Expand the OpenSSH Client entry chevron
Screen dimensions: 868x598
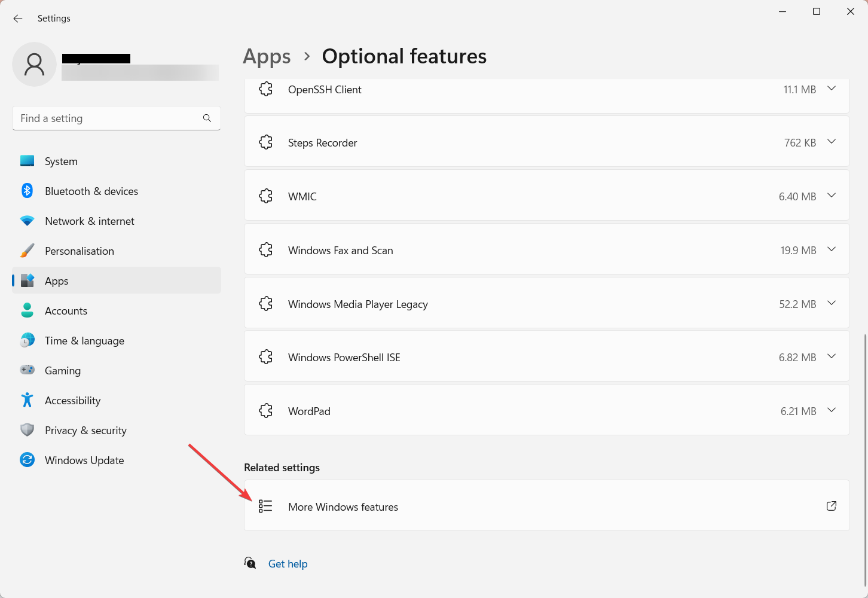pyautogui.click(x=832, y=89)
